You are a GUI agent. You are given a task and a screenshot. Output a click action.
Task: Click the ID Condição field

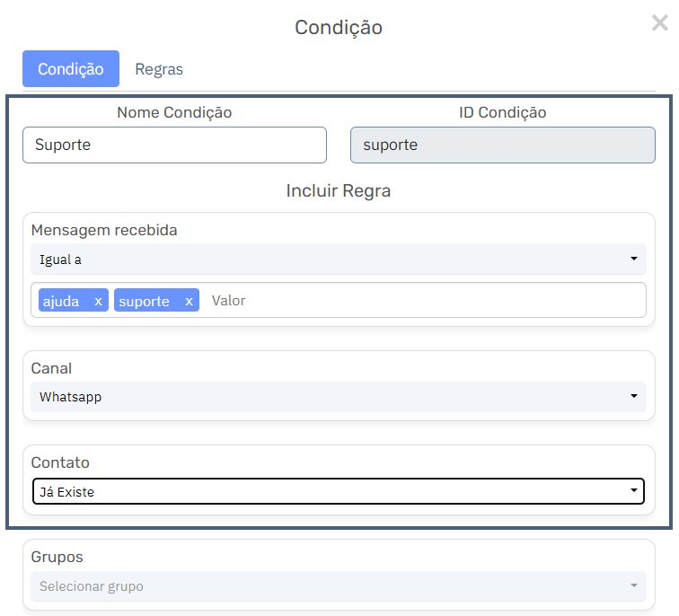(x=502, y=145)
